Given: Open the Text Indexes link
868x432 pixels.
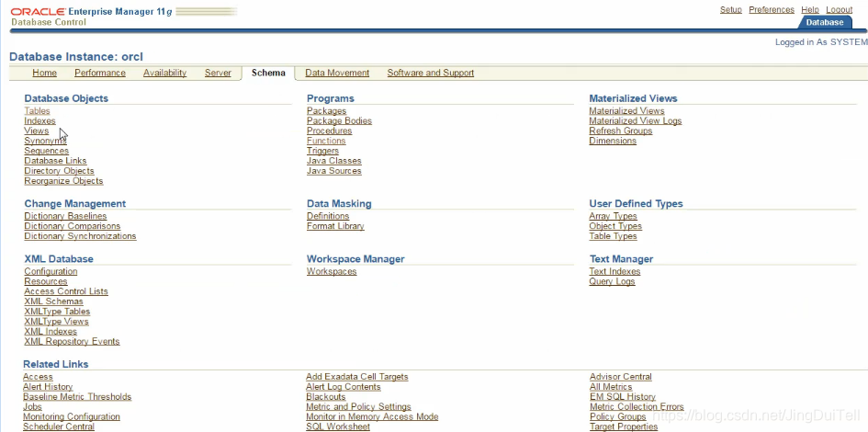Looking at the screenshot, I should [614, 271].
